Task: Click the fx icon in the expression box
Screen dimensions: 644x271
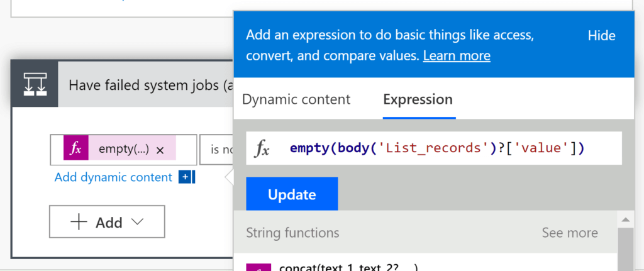Action: click(x=262, y=148)
